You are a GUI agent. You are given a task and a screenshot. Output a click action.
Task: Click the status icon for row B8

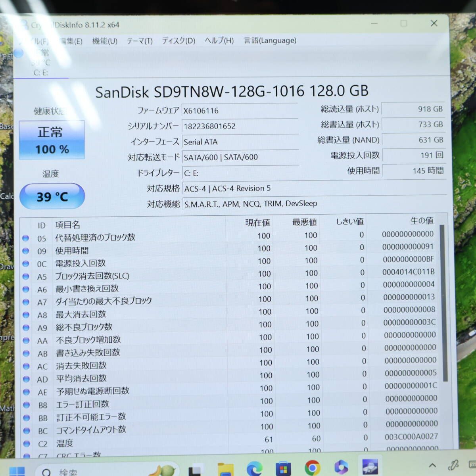tap(27, 405)
